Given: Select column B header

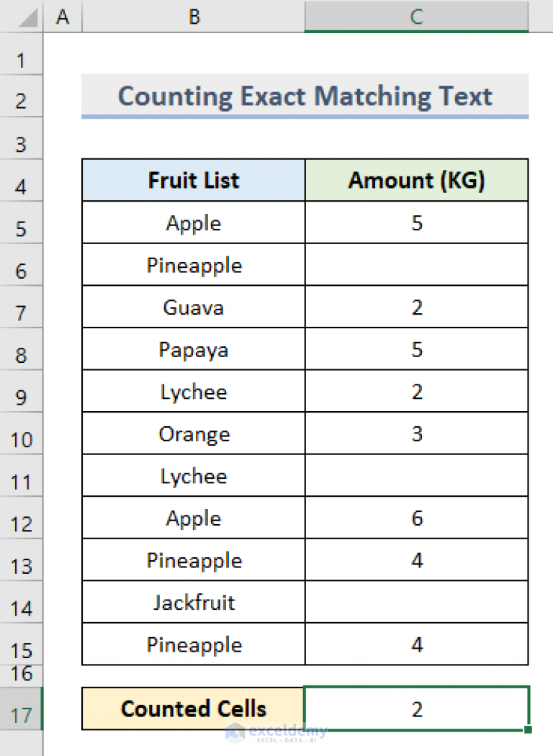Looking at the screenshot, I should [194, 17].
